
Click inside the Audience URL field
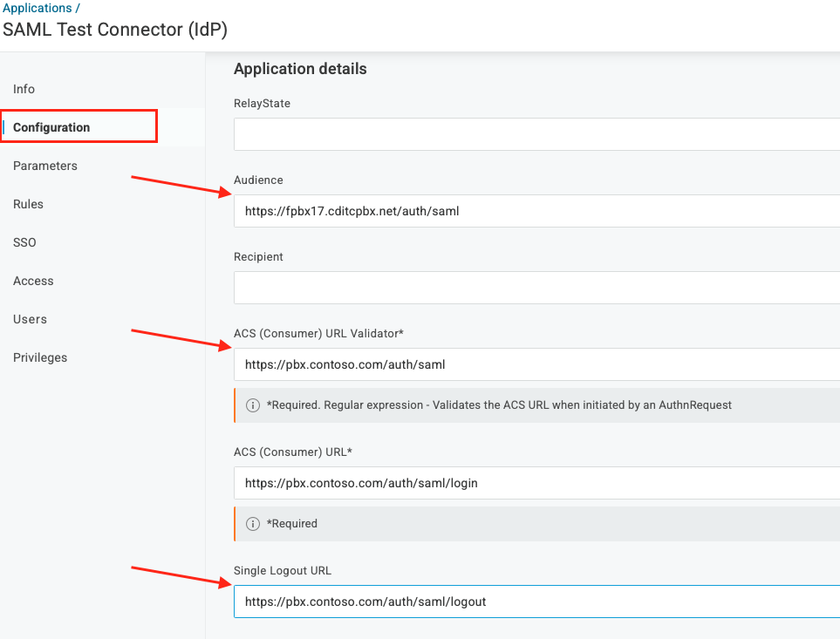(x=536, y=211)
